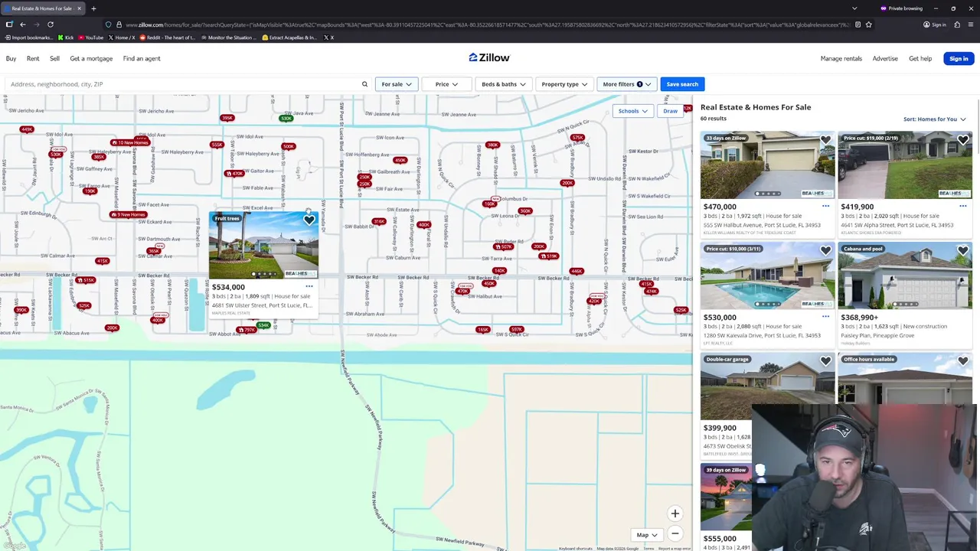Select the 797K map price marker
This screenshot has width=980, height=551.
247,330
